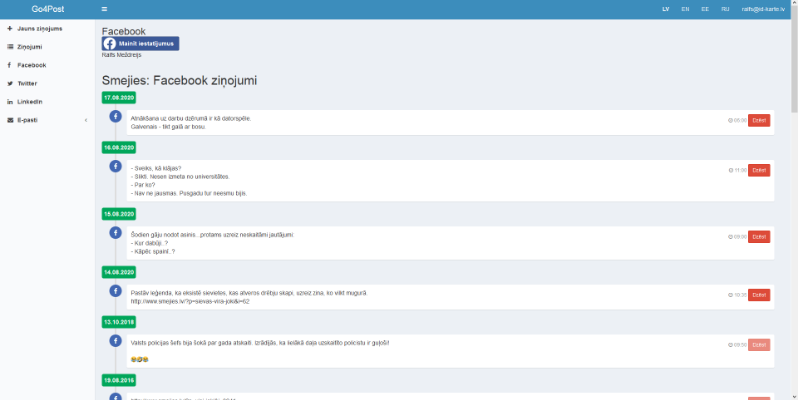
Task: Click the Ralfs Meždreijs account name
Action: click(x=122, y=55)
